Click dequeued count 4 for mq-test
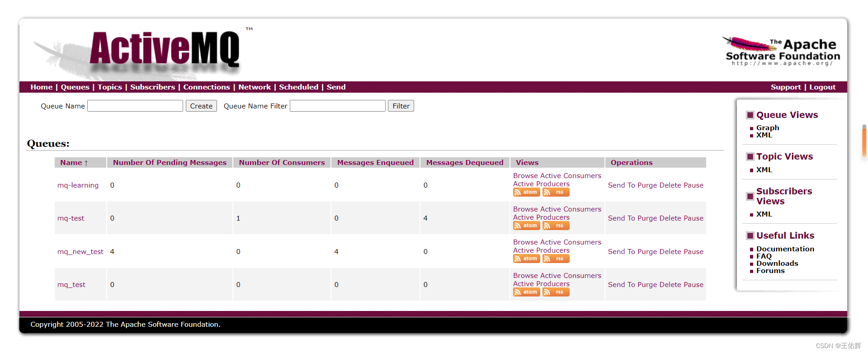The height and width of the screenshot is (353, 868). pos(425,218)
